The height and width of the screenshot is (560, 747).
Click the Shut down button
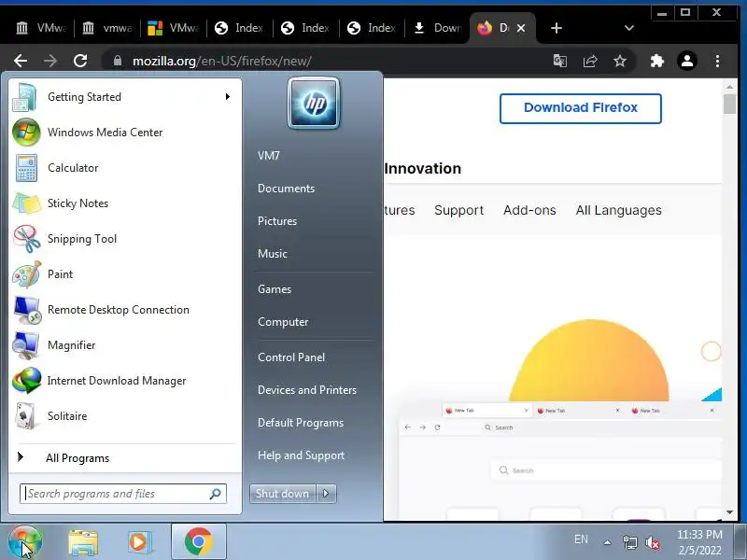pyautogui.click(x=283, y=494)
